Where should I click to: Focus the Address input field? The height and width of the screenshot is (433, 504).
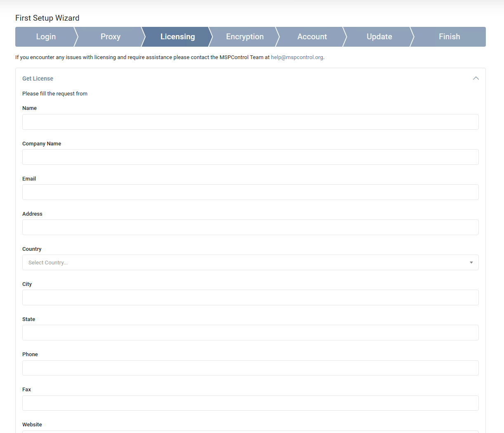(251, 227)
